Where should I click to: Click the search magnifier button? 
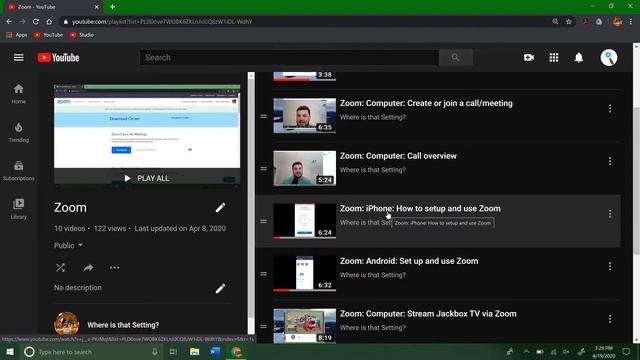coord(456,58)
